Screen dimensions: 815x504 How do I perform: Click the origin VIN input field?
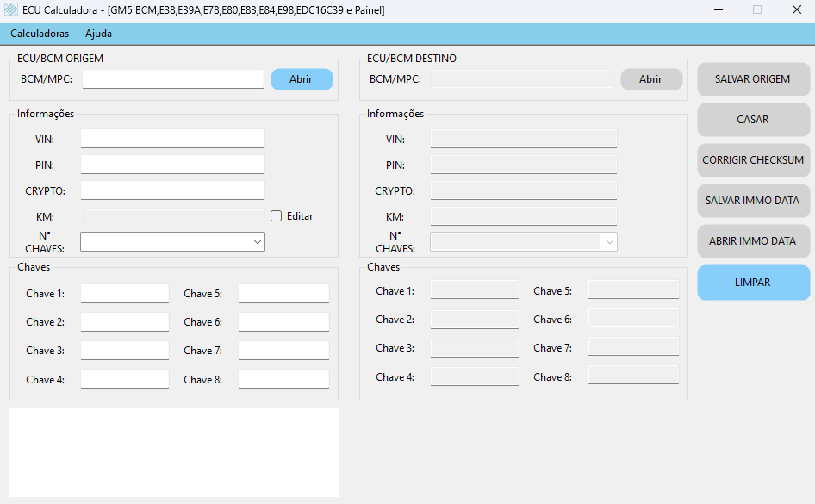click(x=172, y=139)
